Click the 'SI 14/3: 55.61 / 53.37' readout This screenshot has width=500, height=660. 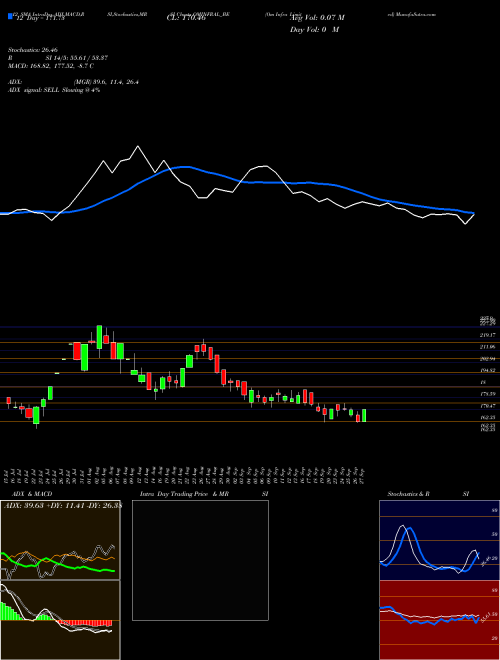point(77,58)
